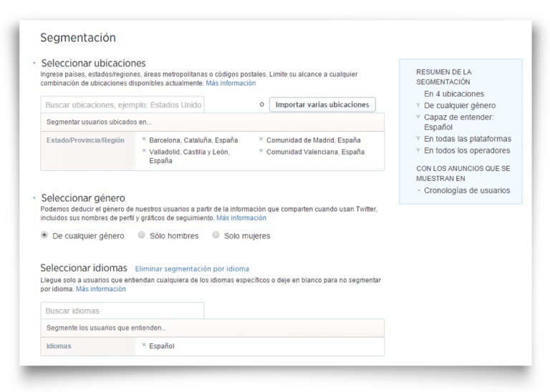This screenshot has height=392, width=550.
Task: Click En todas las plataformas summary
Action: (468, 139)
